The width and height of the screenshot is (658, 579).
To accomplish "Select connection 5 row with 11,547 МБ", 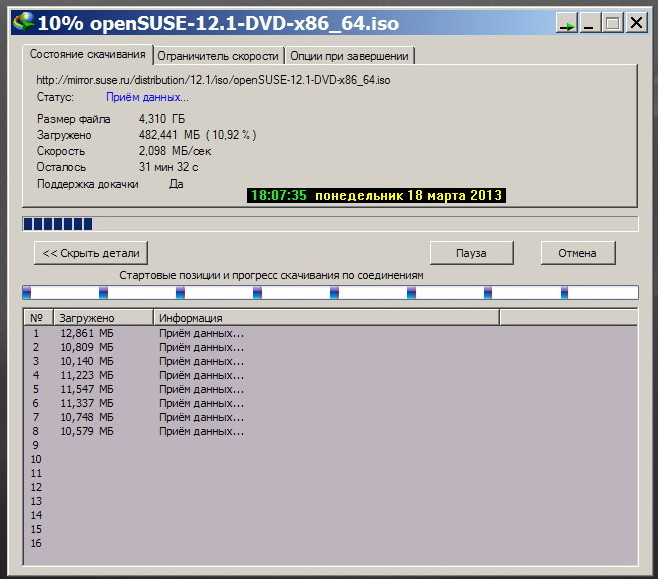I will (330, 389).
